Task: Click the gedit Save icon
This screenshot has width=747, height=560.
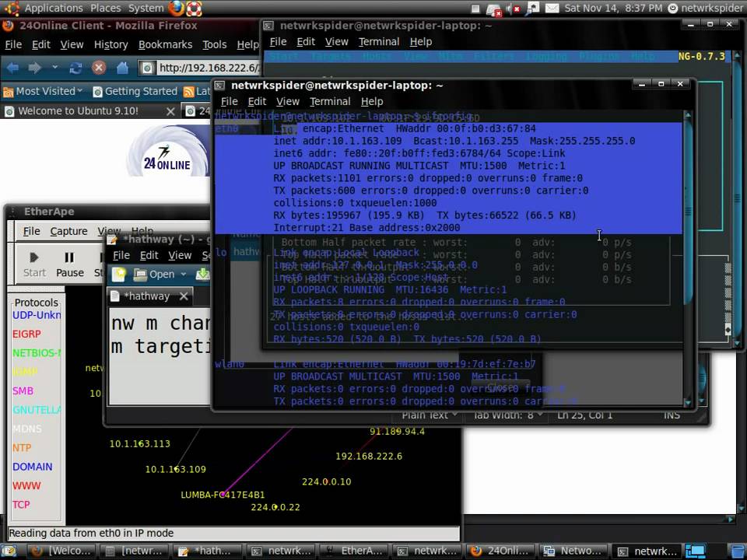Action: tap(203, 275)
